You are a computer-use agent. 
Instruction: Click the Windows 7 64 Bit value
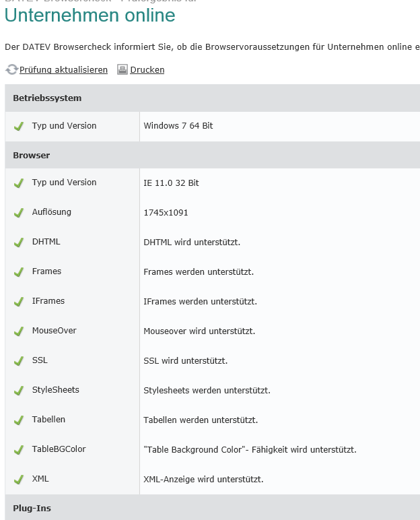click(x=178, y=126)
